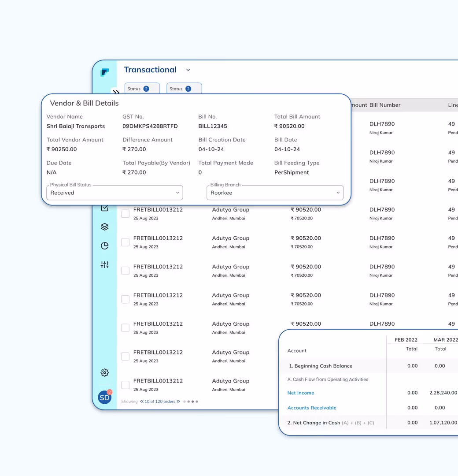Click the 'Total Payment Made' value 0
Image resolution: width=458 pixels, height=476 pixels.
(200, 172)
